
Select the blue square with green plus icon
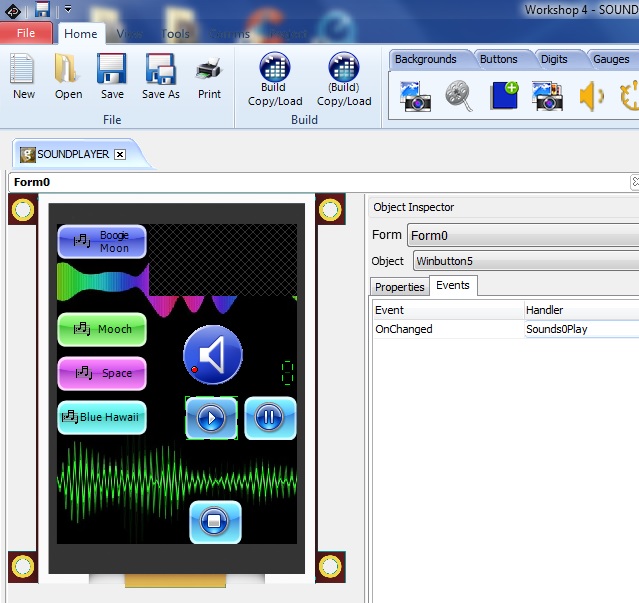click(504, 97)
